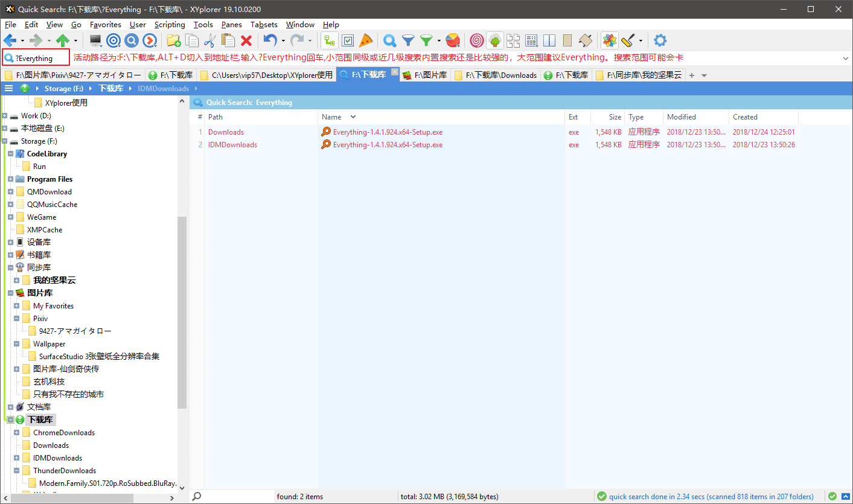Image resolution: width=853 pixels, height=504 pixels.
Task: Click the pizza slice toolbar icon
Action: pos(366,40)
